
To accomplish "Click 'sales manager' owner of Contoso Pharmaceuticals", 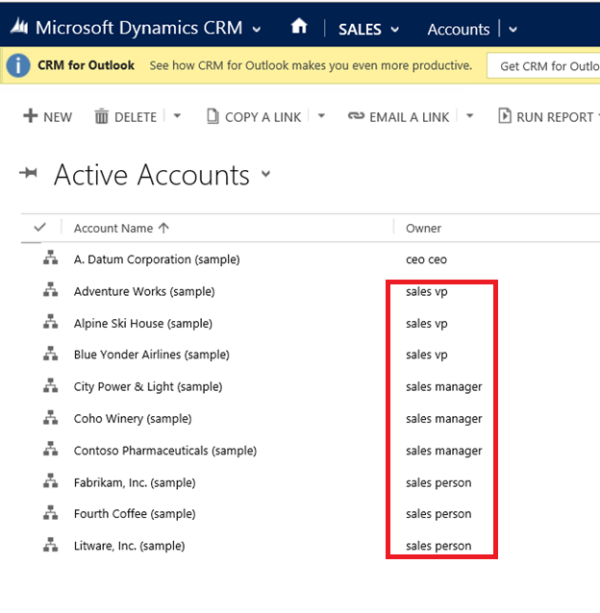I will [x=444, y=451].
